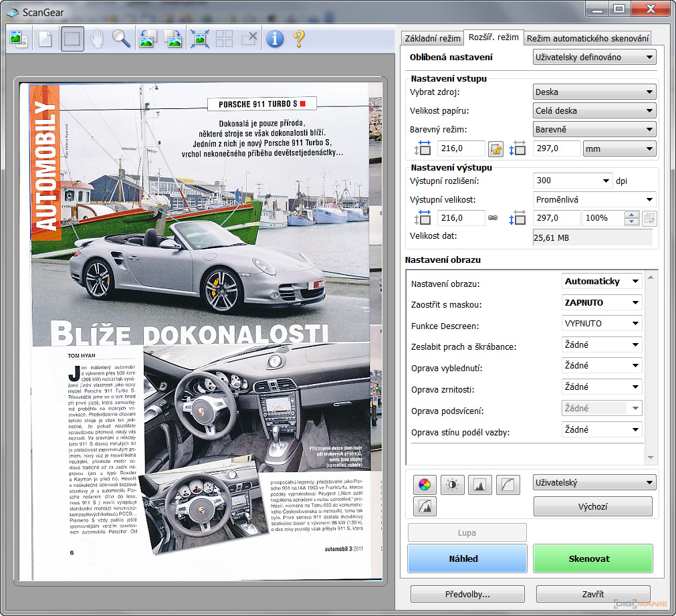Increase the 100% scale with stepper
The height and width of the screenshot is (616, 676).
pyautogui.click(x=631, y=215)
